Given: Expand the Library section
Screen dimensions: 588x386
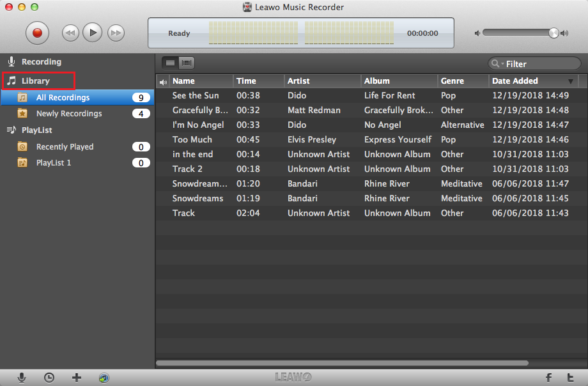Looking at the screenshot, I should pyautogui.click(x=35, y=81).
